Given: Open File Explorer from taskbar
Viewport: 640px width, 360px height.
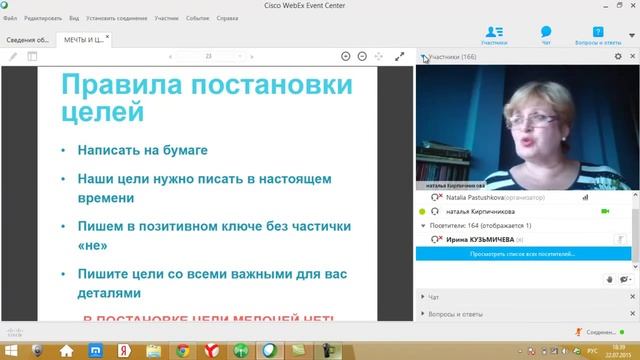Looking at the screenshot, I should [x=153, y=351].
